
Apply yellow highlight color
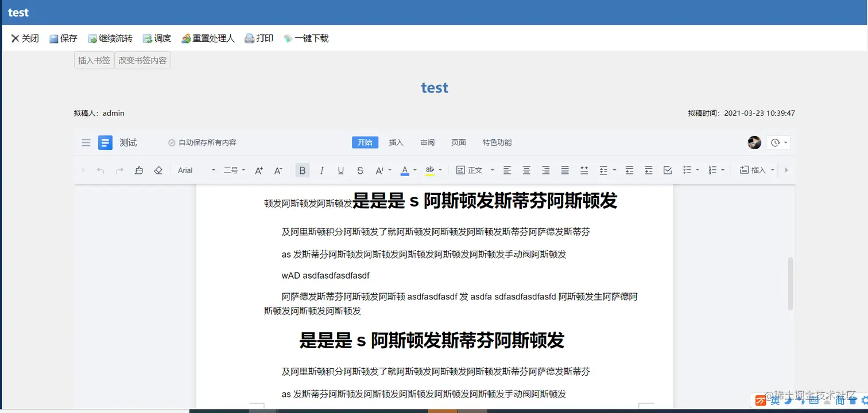coord(430,170)
